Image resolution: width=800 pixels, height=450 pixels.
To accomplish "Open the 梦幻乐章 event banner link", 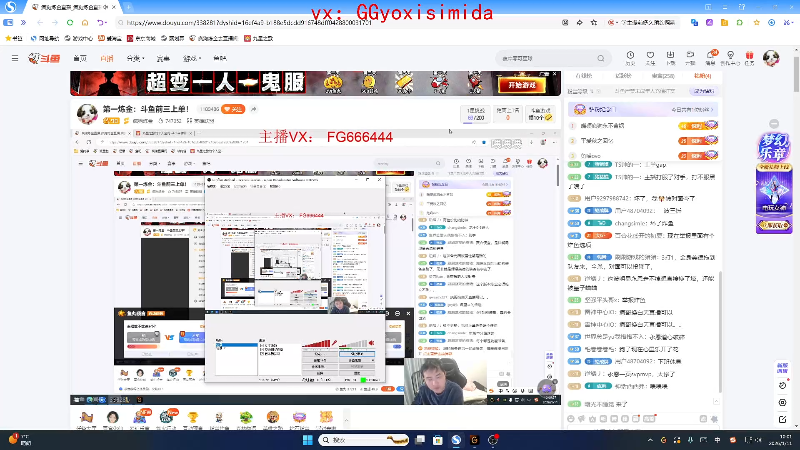I will [642, 109].
